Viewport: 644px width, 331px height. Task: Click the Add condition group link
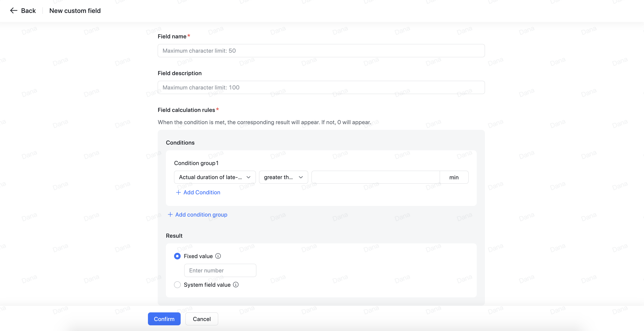click(x=201, y=215)
